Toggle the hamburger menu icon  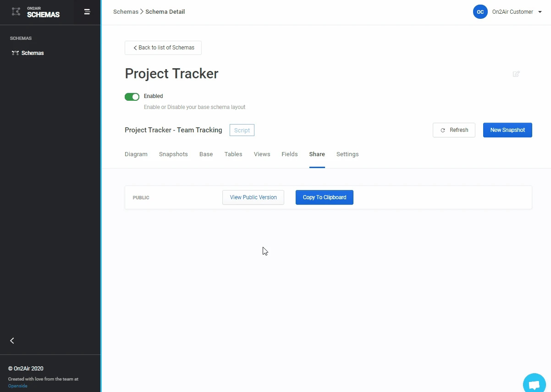coord(87,12)
